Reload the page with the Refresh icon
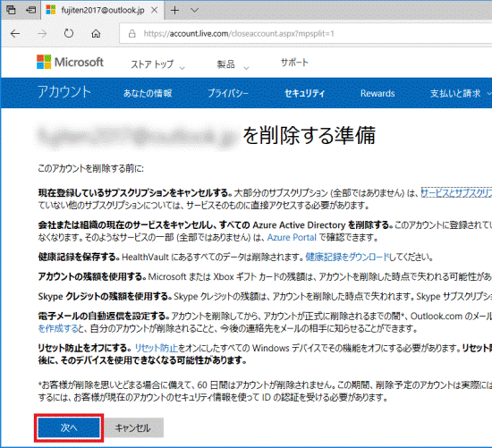 pos(69,33)
